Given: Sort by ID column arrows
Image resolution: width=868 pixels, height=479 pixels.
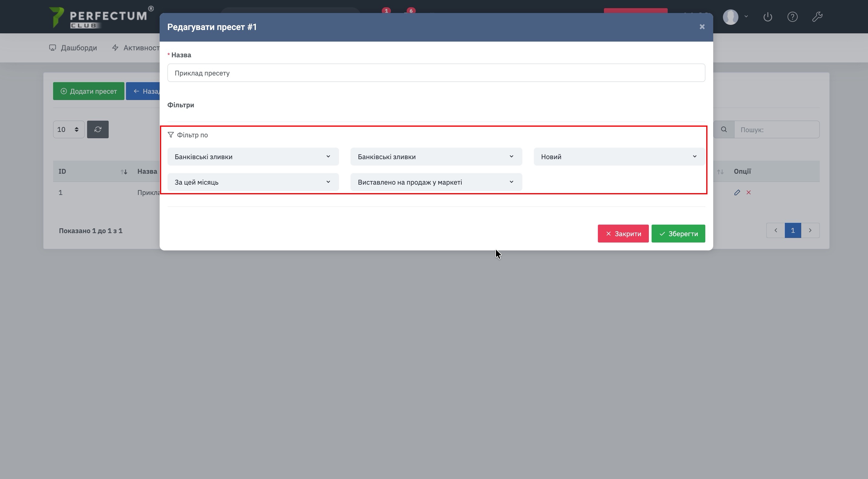Looking at the screenshot, I should coord(124,172).
